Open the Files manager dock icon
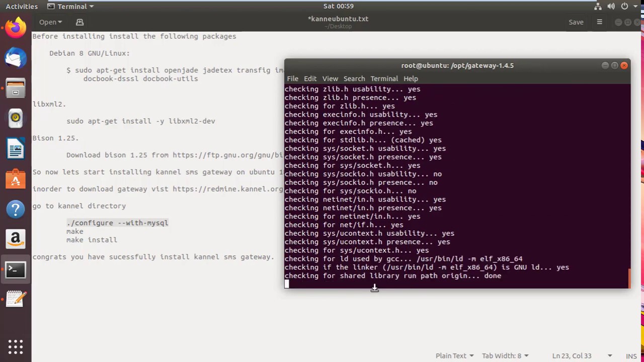The image size is (644, 362). click(x=16, y=88)
